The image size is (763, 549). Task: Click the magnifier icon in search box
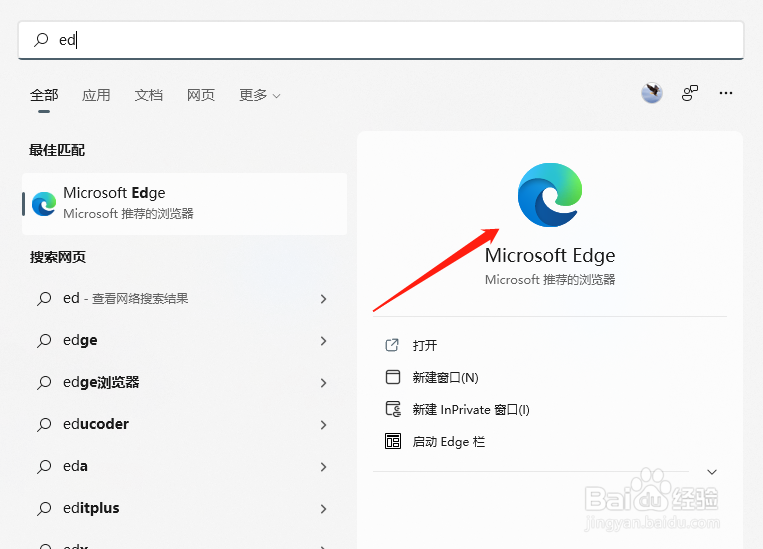(x=41, y=39)
